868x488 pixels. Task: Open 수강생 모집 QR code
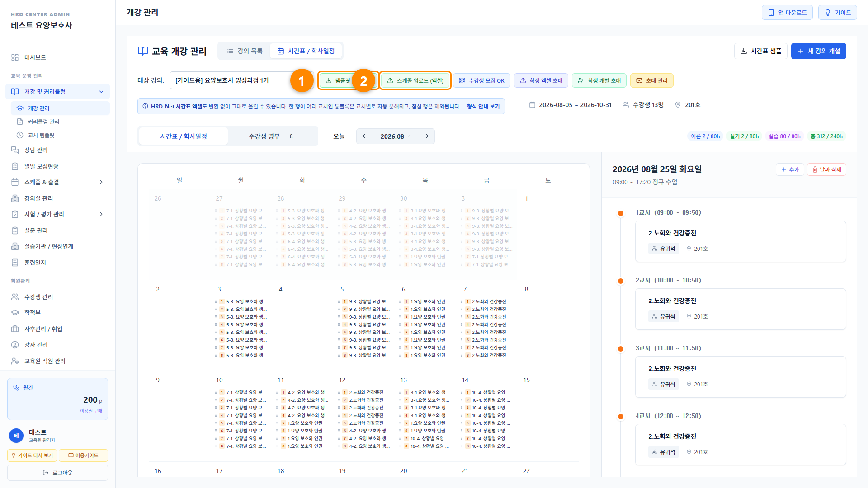(x=482, y=80)
